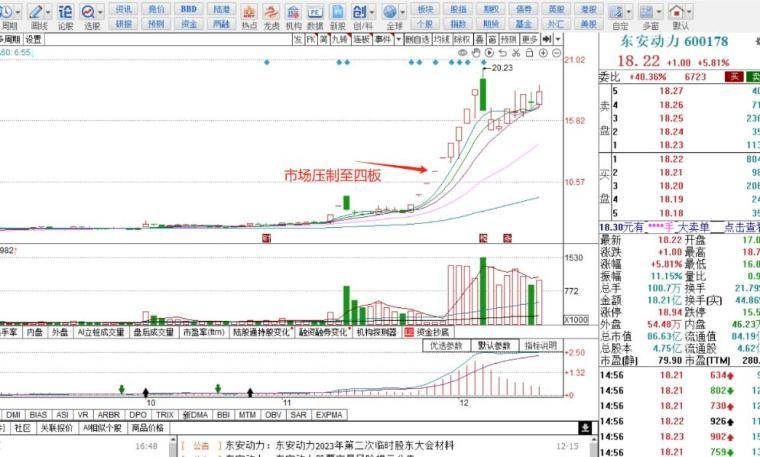Click the 指标说明 button
This screenshot has height=457, width=760.
pos(541,346)
